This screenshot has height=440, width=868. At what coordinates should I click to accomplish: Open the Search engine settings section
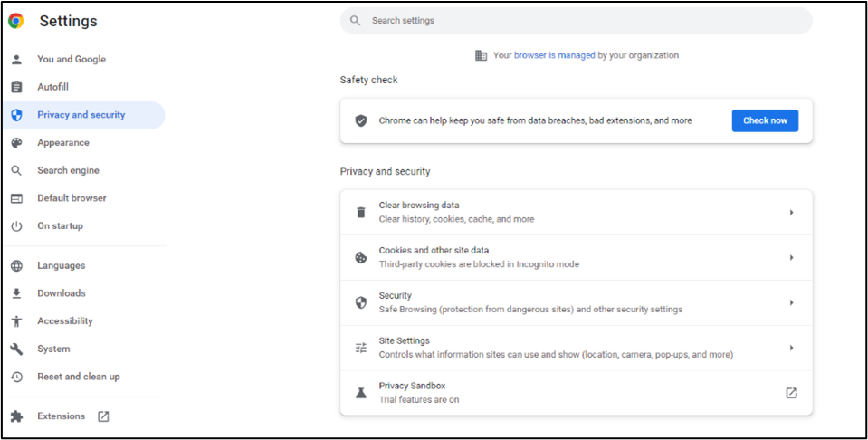coord(68,170)
